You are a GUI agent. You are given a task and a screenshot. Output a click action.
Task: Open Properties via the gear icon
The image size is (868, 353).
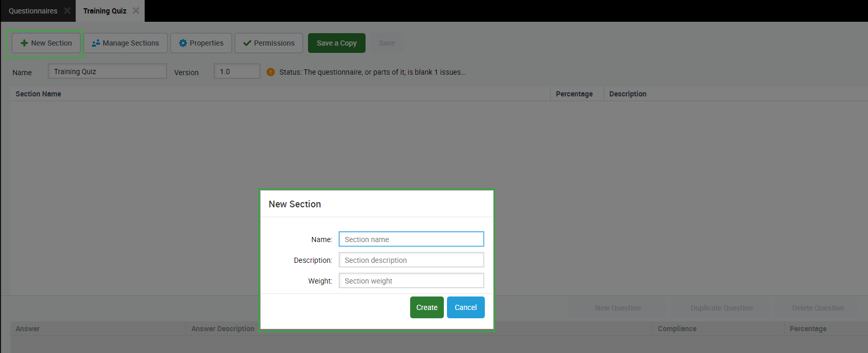pyautogui.click(x=183, y=43)
